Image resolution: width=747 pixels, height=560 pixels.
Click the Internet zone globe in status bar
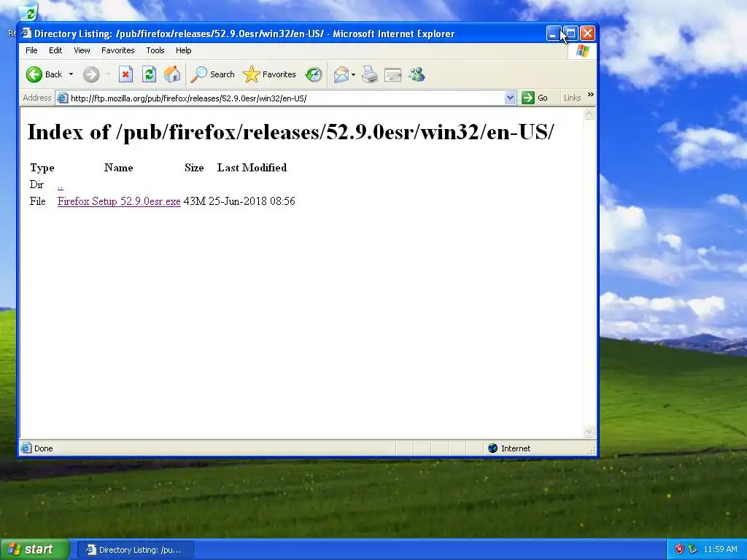coord(492,448)
